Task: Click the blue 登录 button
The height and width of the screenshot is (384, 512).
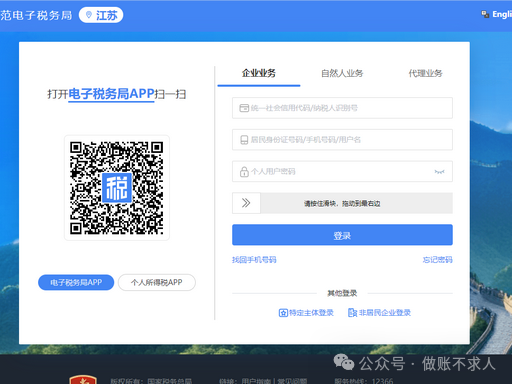Action: 342,235
